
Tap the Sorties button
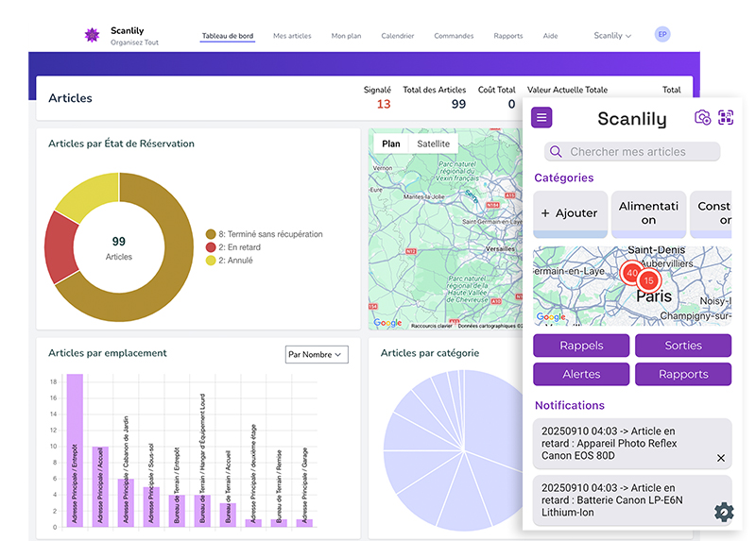coord(683,346)
